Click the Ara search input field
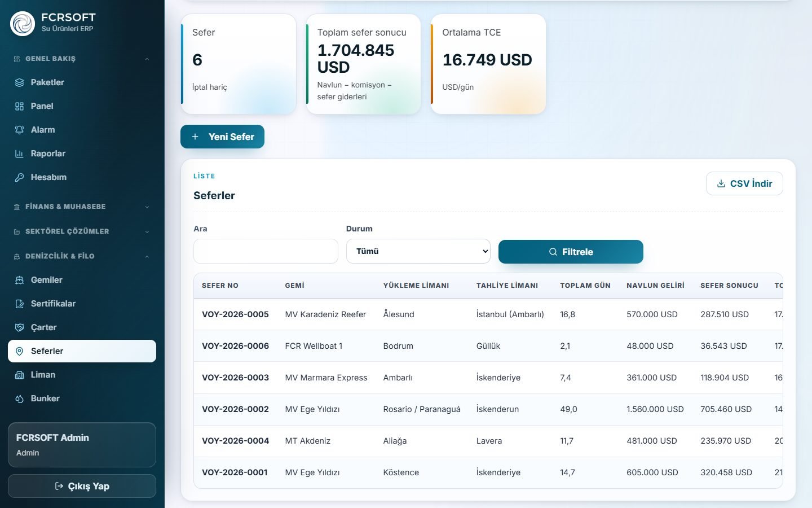The image size is (812, 508). (x=266, y=251)
